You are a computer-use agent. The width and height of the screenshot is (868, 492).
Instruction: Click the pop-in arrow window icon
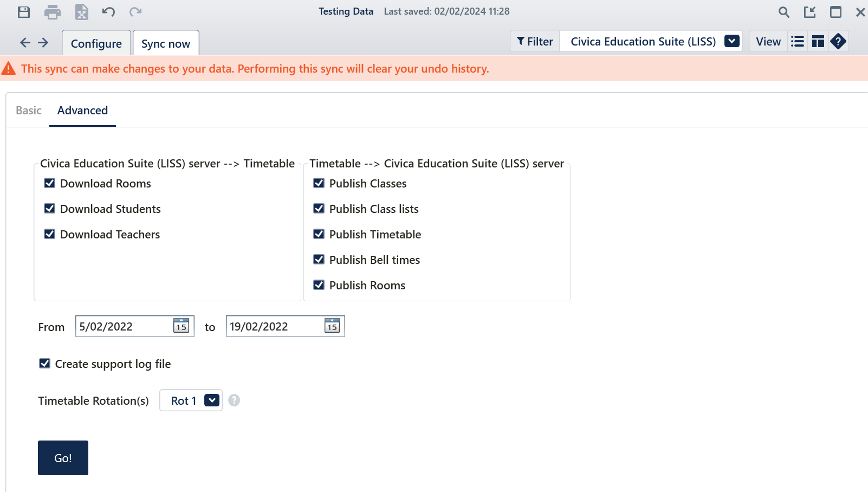click(x=809, y=12)
